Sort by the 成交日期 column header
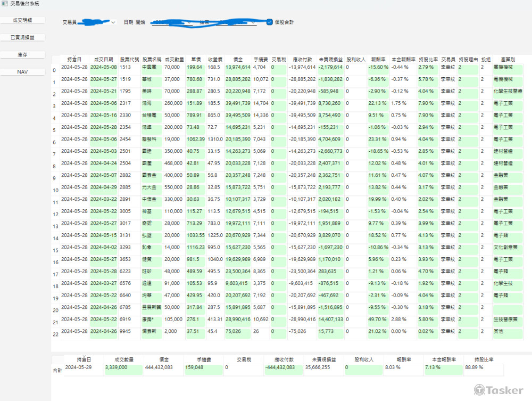532x401 pixels. coord(103,59)
